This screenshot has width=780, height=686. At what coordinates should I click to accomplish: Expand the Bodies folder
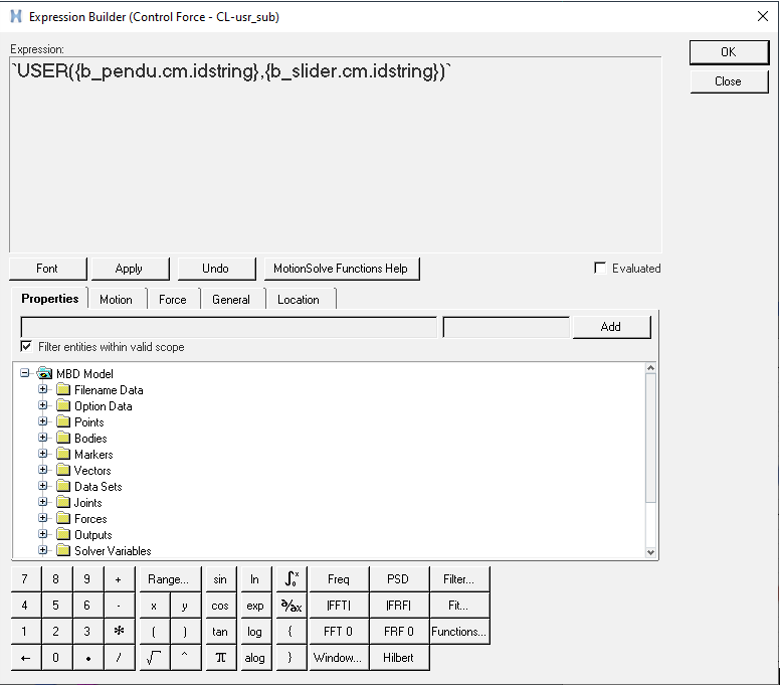tap(43, 438)
